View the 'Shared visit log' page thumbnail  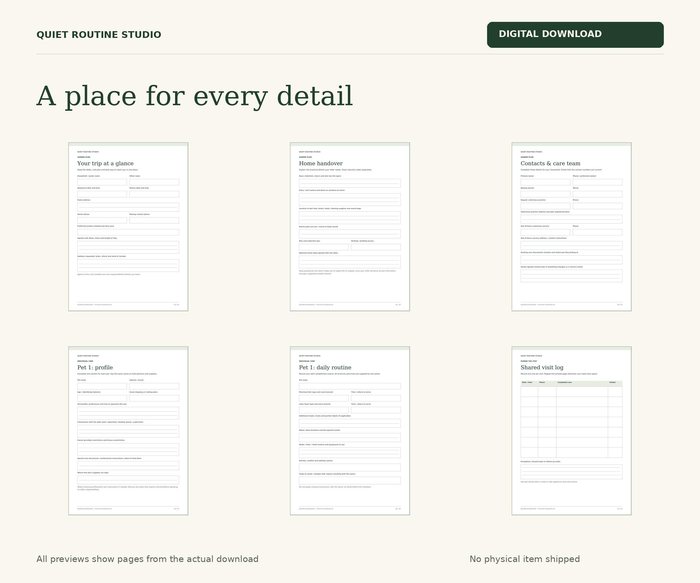coord(571,431)
